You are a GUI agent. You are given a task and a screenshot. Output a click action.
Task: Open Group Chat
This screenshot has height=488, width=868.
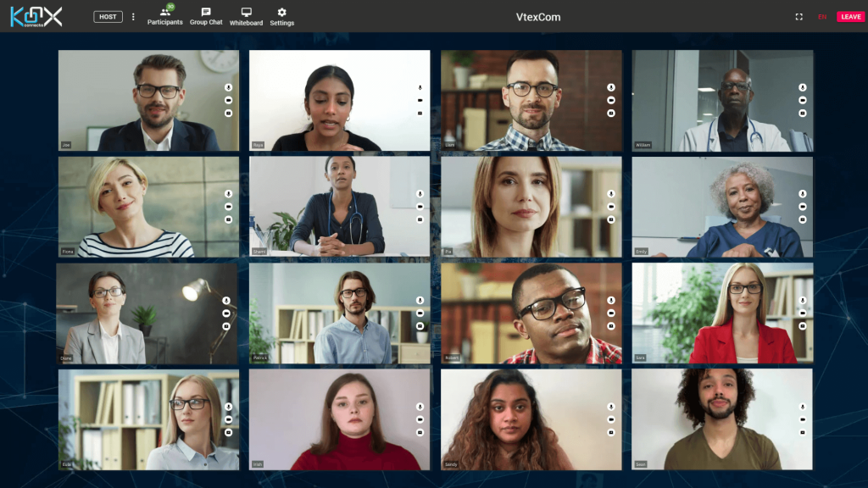(x=206, y=17)
